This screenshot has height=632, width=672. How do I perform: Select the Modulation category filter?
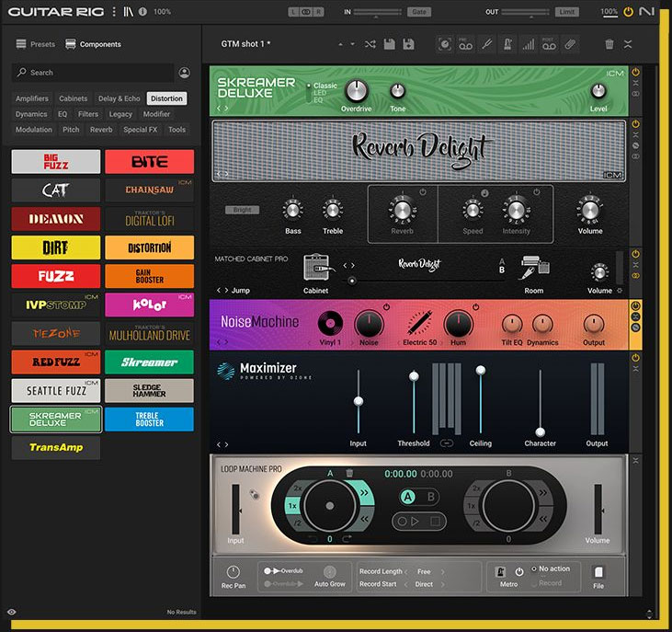pyautogui.click(x=33, y=130)
